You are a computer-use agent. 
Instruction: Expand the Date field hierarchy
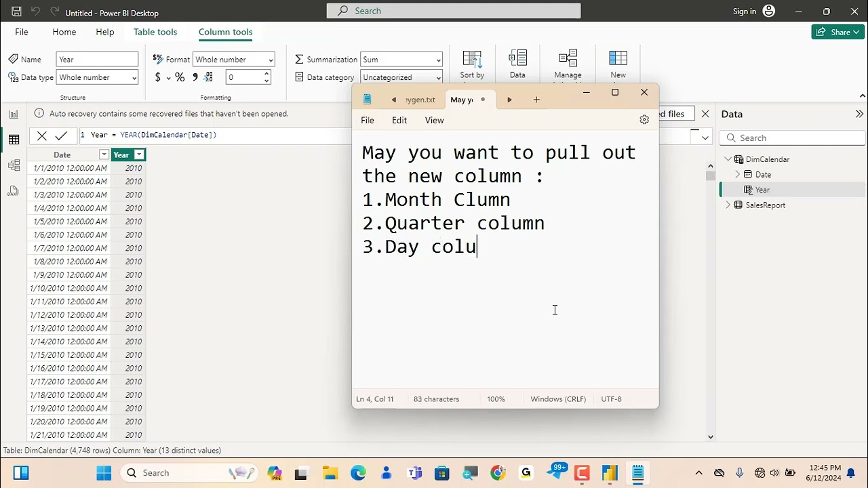738,174
